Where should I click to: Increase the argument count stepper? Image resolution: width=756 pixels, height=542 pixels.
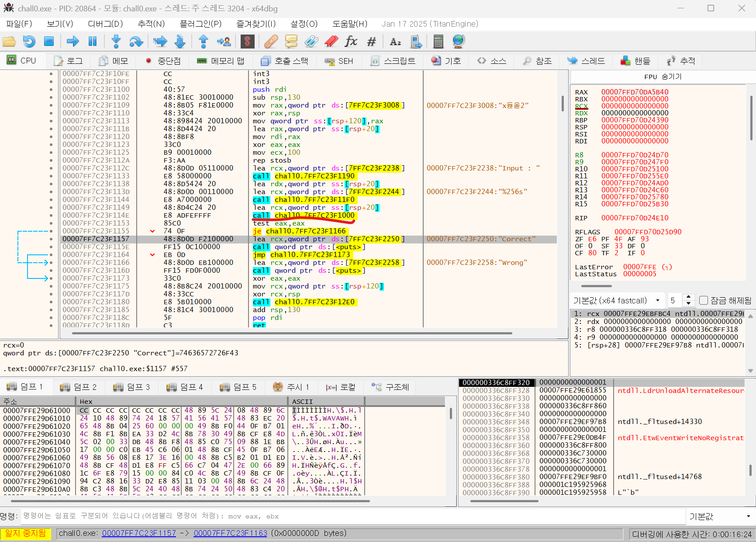coord(689,297)
